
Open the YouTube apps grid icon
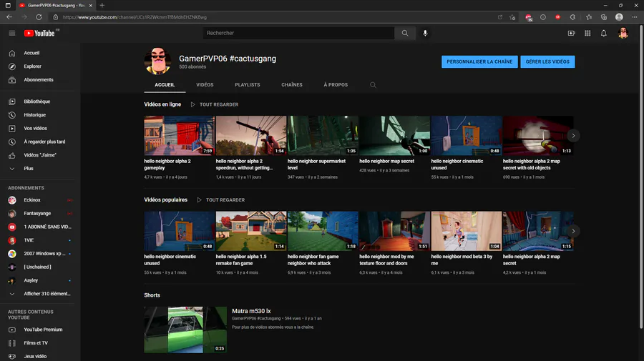point(587,33)
